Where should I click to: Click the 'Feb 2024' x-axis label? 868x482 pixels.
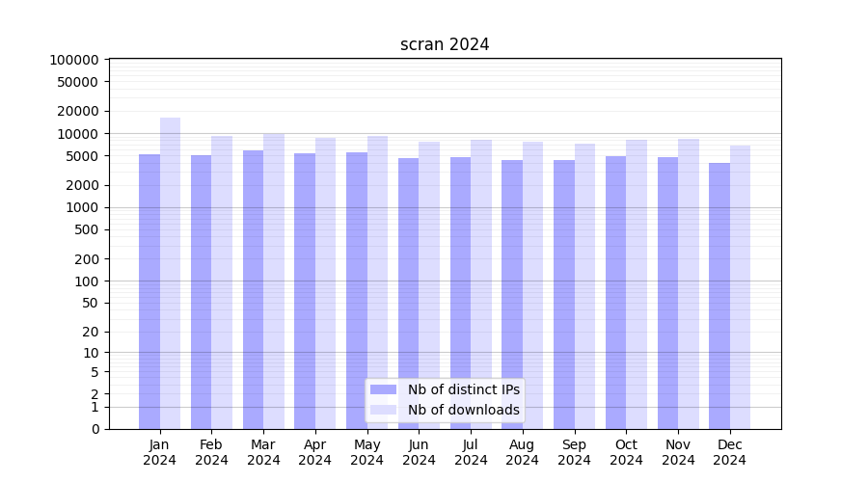(x=211, y=452)
